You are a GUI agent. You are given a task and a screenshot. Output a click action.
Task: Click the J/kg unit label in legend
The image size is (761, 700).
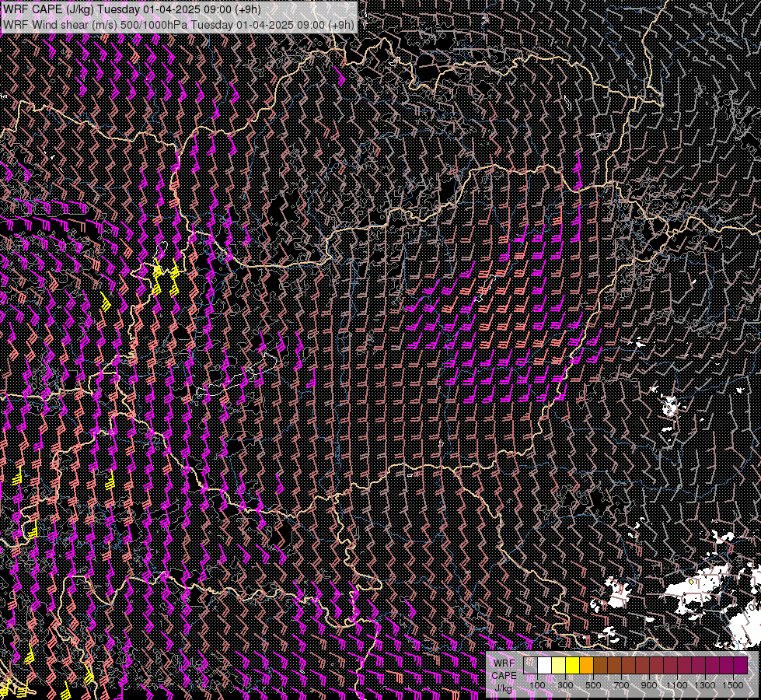(x=503, y=688)
